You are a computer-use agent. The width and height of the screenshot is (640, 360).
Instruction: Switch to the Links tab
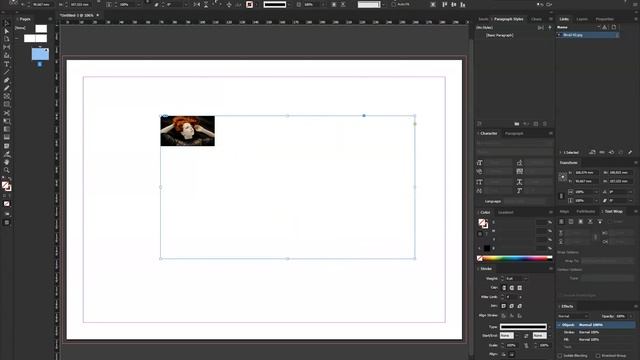(564, 19)
